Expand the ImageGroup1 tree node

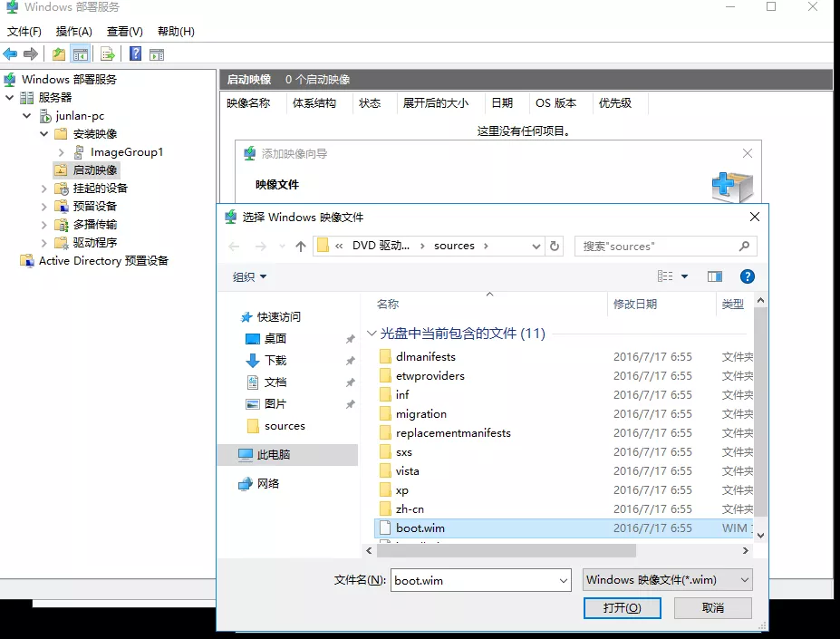click(x=61, y=152)
